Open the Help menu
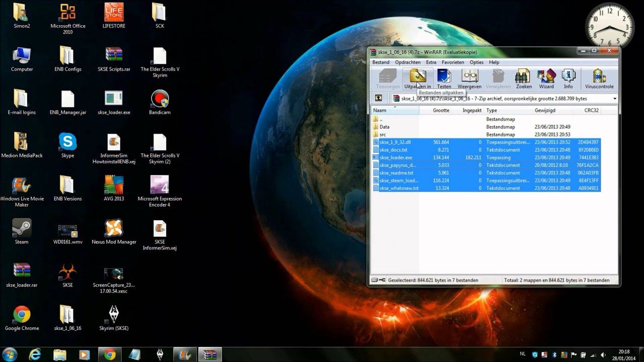Image resolution: width=644 pixels, height=362 pixels. click(x=494, y=62)
